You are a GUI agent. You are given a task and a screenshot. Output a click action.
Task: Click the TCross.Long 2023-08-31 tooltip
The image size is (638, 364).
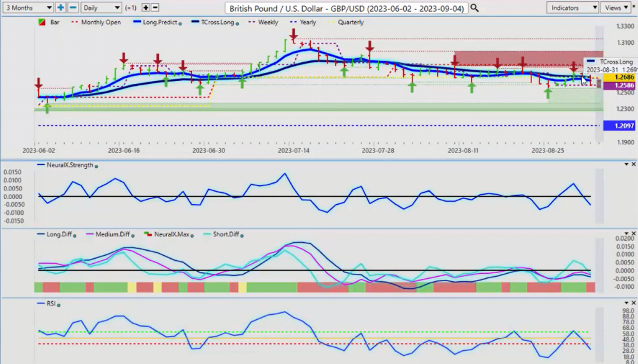click(x=610, y=65)
